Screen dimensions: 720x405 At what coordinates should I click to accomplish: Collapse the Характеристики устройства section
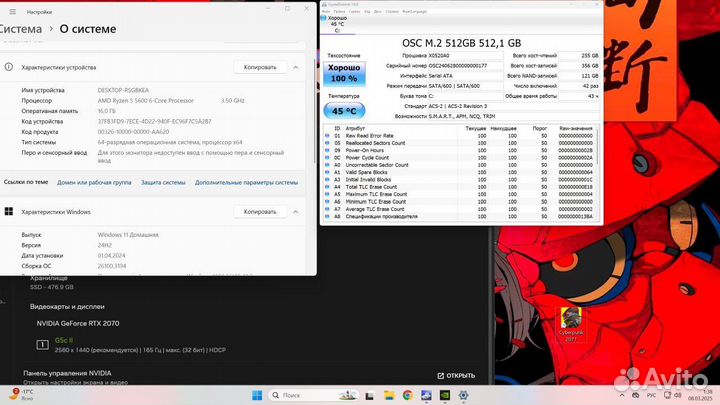coord(296,68)
